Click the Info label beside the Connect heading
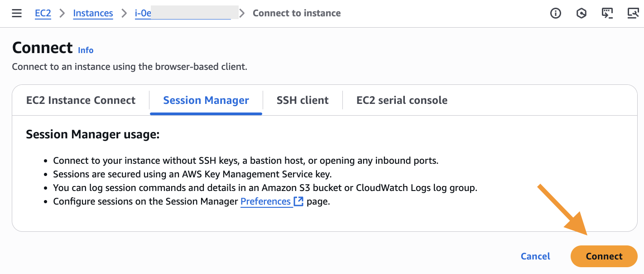Image resolution: width=644 pixels, height=274 pixels. pyautogui.click(x=86, y=50)
